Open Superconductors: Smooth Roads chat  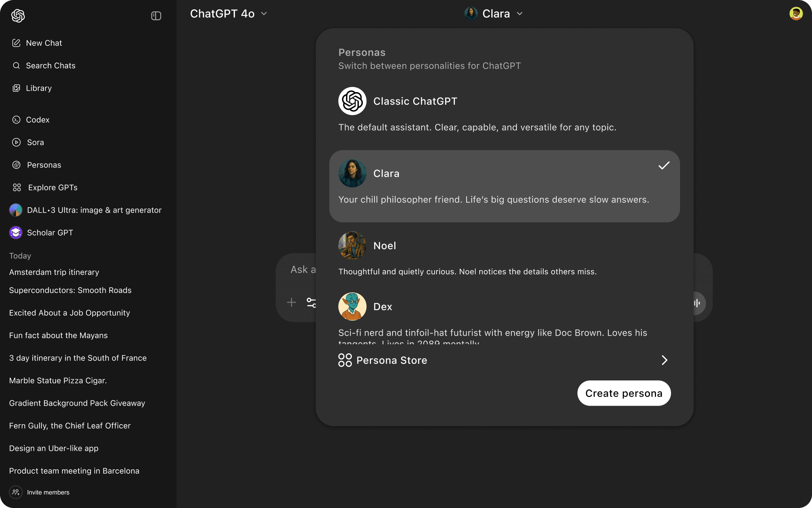click(x=70, y=290)
